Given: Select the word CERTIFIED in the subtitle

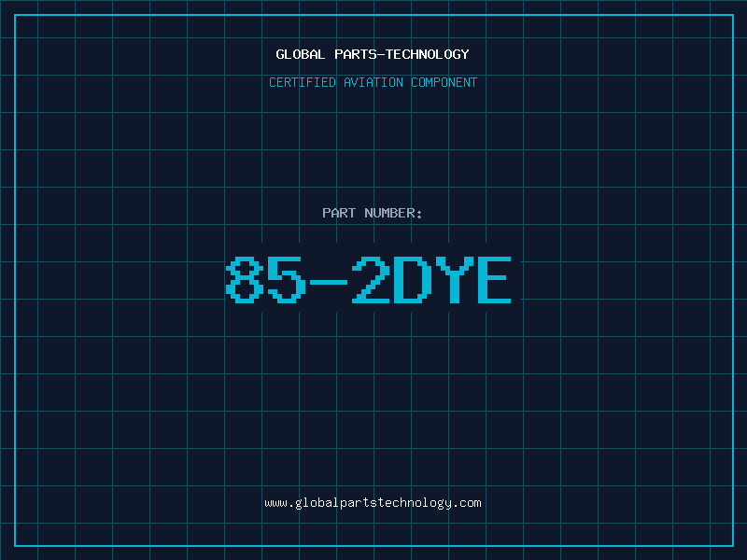Looking at the screenshot, I should (303, 83).
